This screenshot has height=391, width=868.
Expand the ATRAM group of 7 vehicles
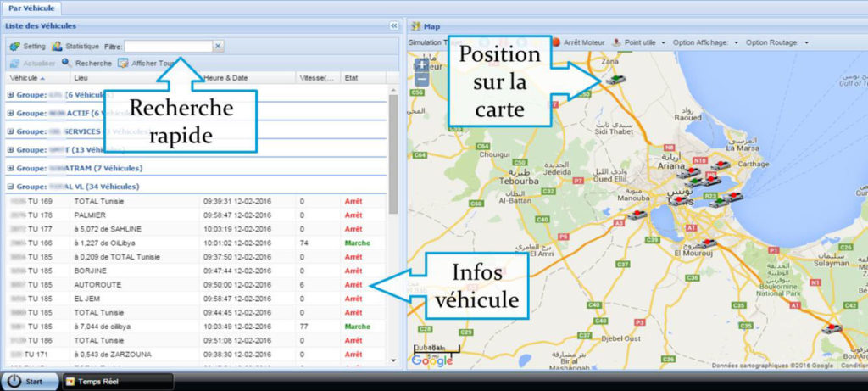pos(10,168)
